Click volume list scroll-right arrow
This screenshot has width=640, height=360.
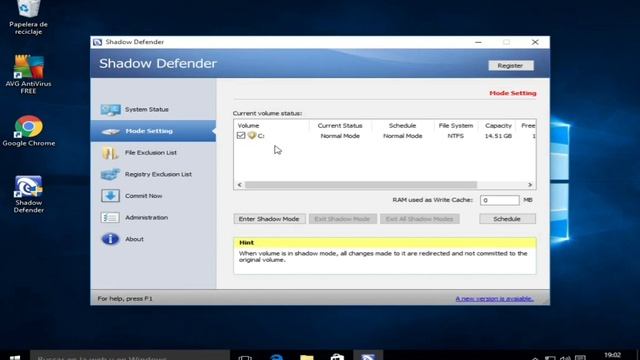tap(530, 185)
